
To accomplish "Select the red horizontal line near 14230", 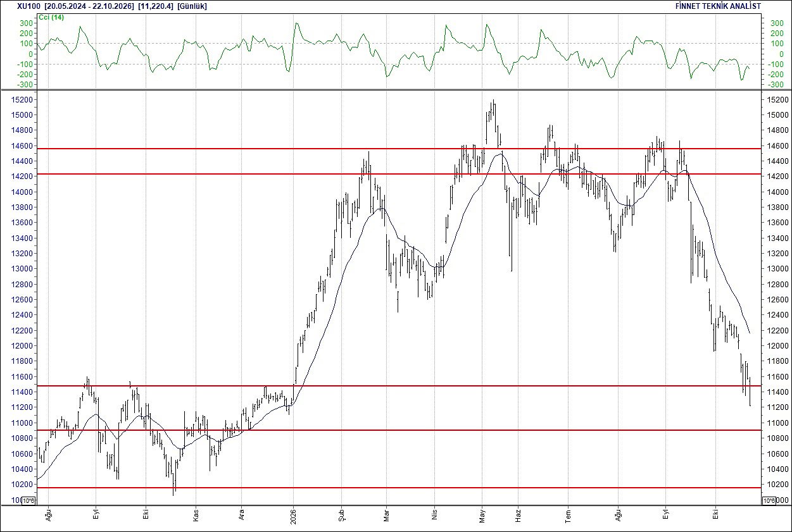I will pyautogui.click(x=399, y=173).
